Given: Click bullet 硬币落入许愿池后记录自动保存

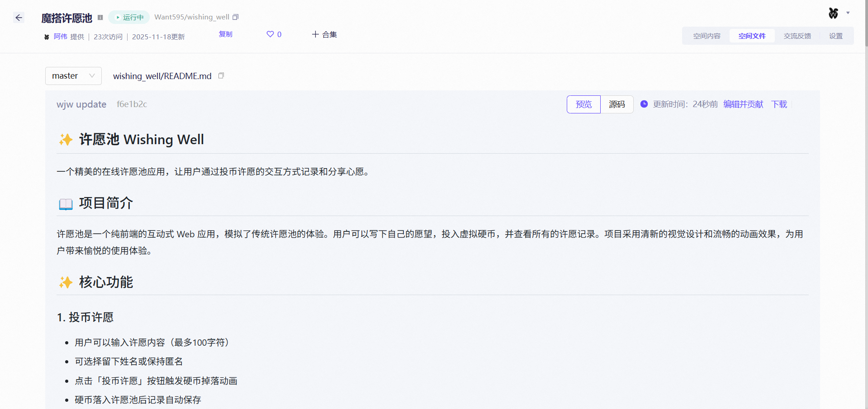Looking at the screenshot, I should pyautogui.click(x=138, y=400).
